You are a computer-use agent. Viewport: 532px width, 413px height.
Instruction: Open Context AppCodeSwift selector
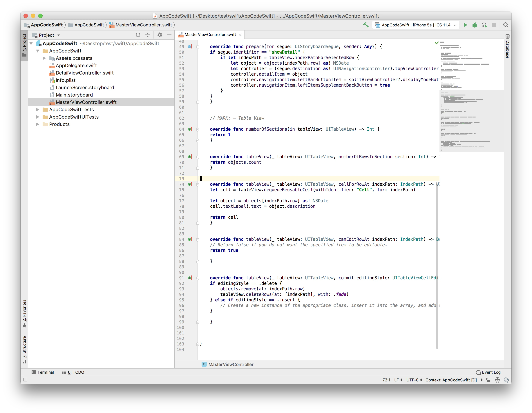coord(454,380)
